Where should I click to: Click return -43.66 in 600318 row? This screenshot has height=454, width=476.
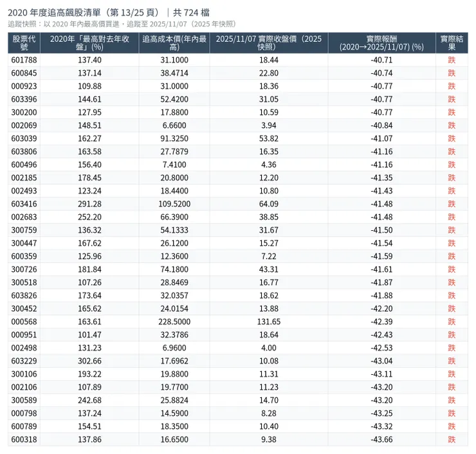[381, 439]
